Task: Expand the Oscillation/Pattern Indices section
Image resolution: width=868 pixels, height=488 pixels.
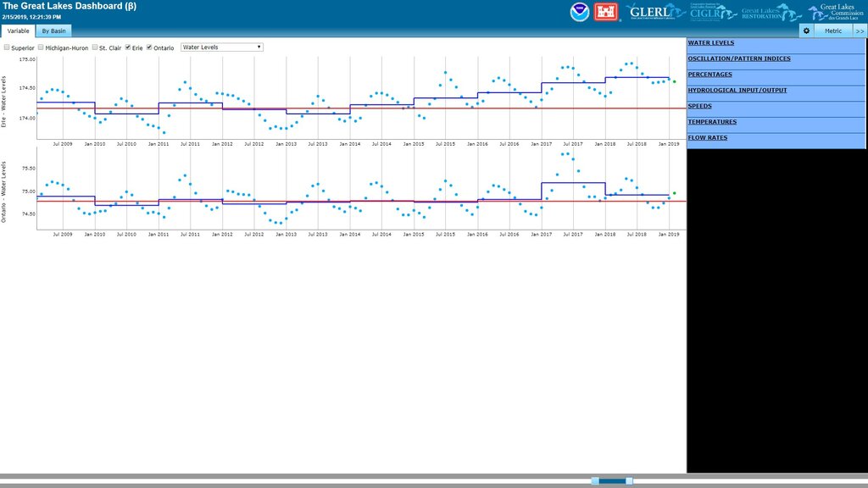Action: 739,58
